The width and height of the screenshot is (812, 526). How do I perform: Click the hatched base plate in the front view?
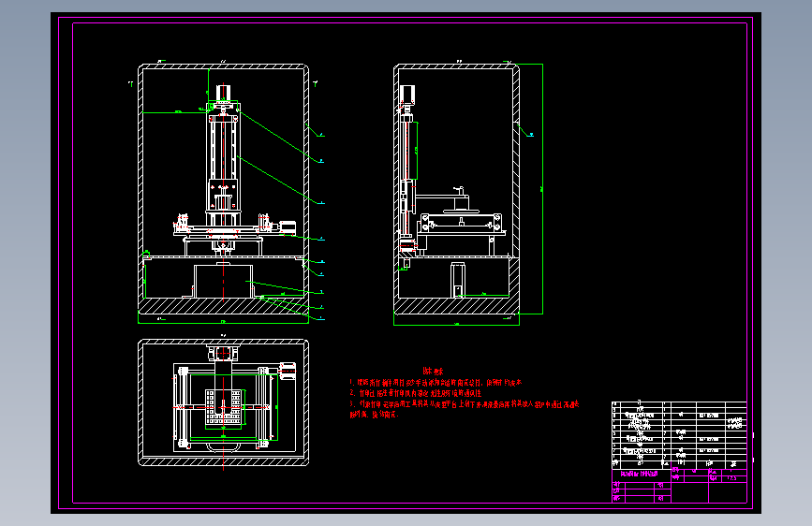pos(223,306)
